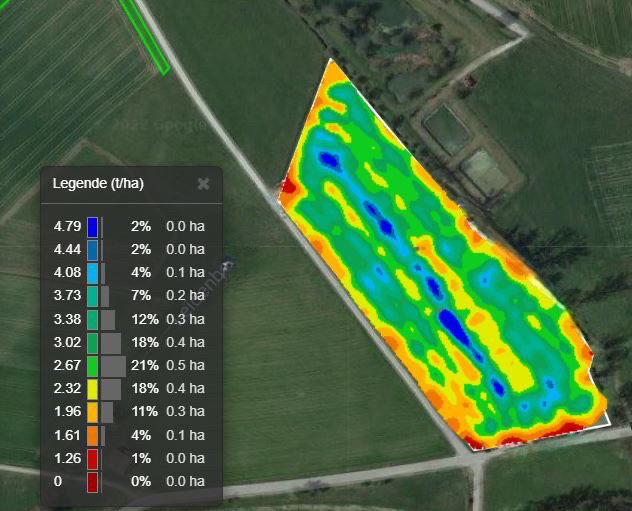Select the dark orange 1.61 swatch
The image size is (632, 511).
click(92, 436)
